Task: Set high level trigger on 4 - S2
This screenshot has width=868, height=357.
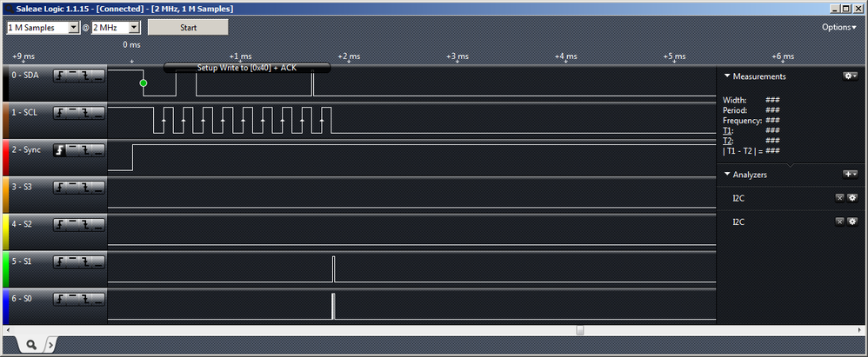Action: 72,225
